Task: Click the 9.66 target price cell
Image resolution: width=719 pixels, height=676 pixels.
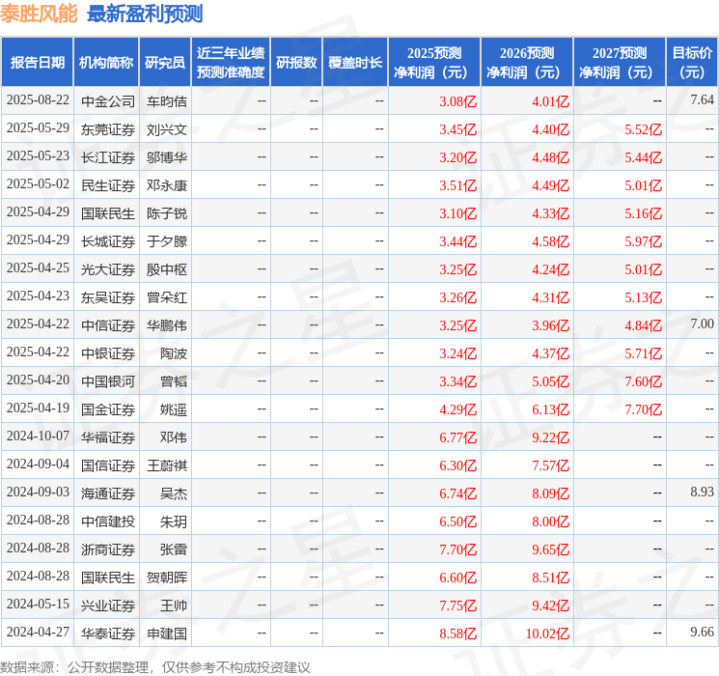Action: tap(701, 633)
